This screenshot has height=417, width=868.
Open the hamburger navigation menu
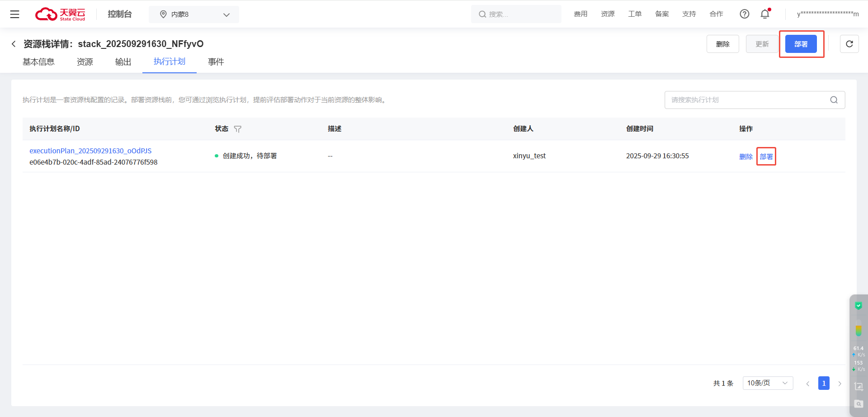pos(14,14)
